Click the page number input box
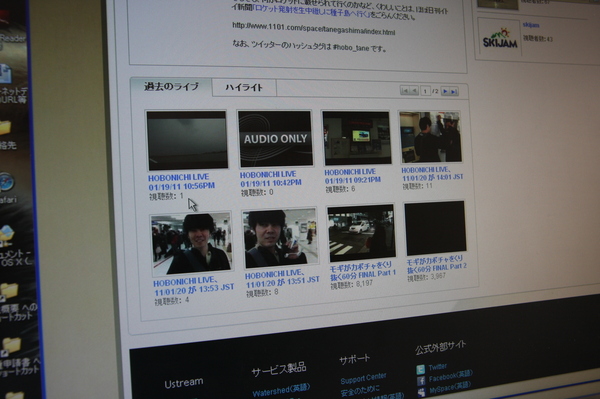This screenshot has width=600, height=399. coord(425,91)
